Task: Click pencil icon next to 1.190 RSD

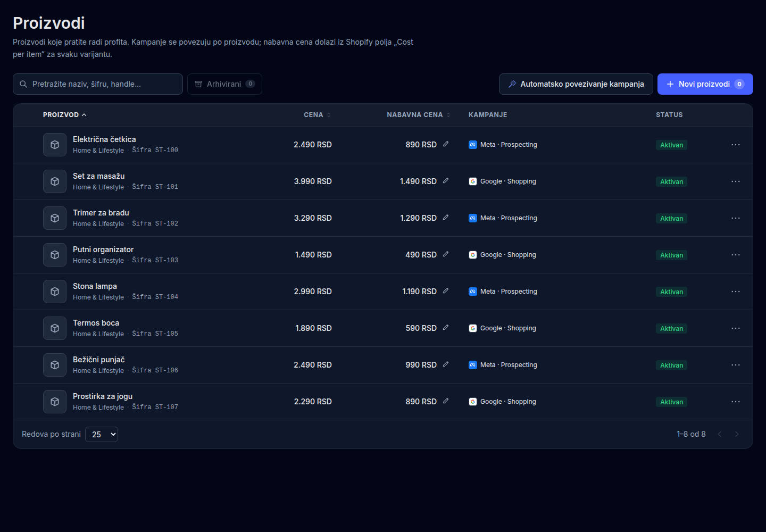Action: coord(446,291)
